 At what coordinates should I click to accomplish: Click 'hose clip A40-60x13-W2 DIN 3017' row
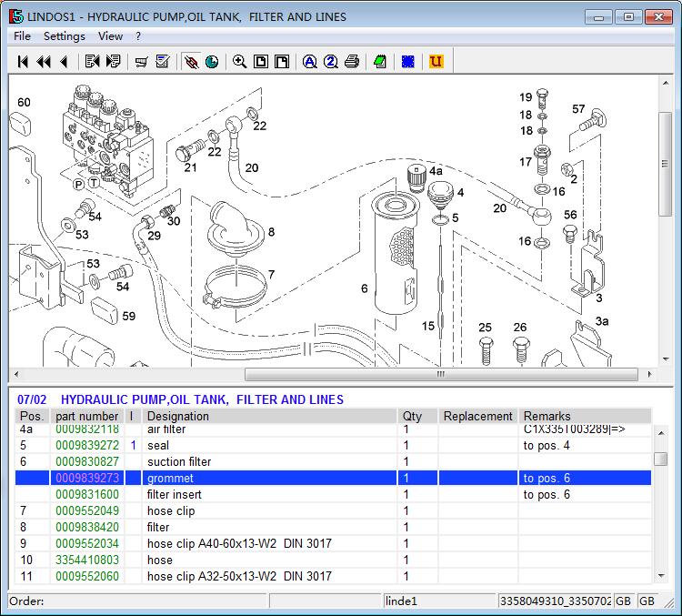(x=333, y=543)
